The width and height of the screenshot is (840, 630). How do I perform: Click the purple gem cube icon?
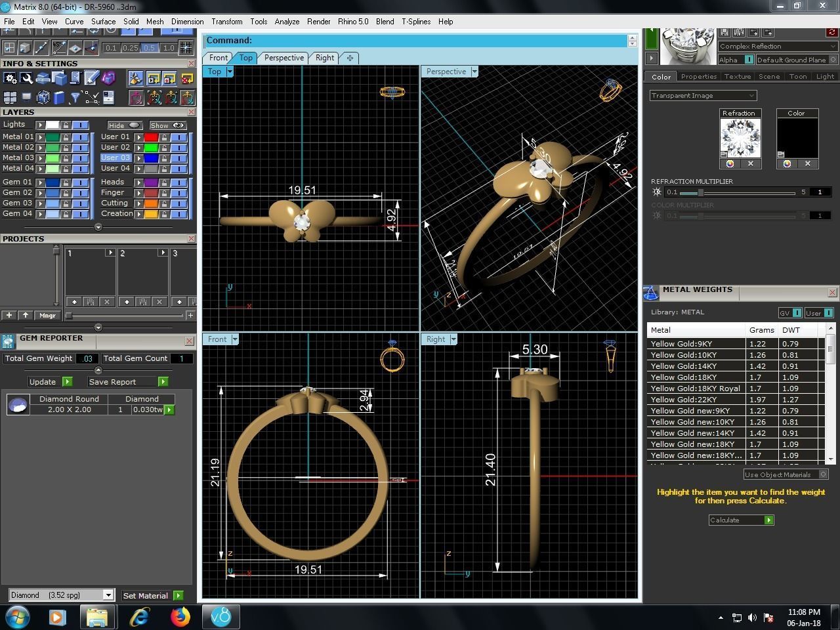click(108, 79)
